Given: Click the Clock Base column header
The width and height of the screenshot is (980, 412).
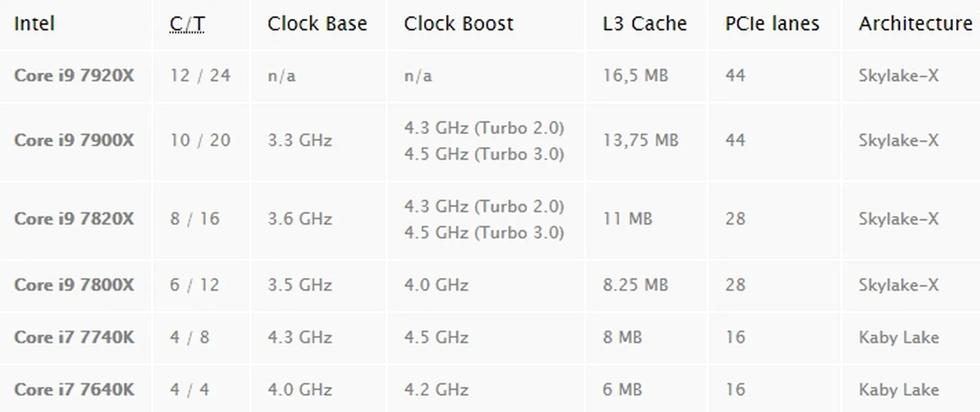Looking at the screenshot, I should (317, 24).
